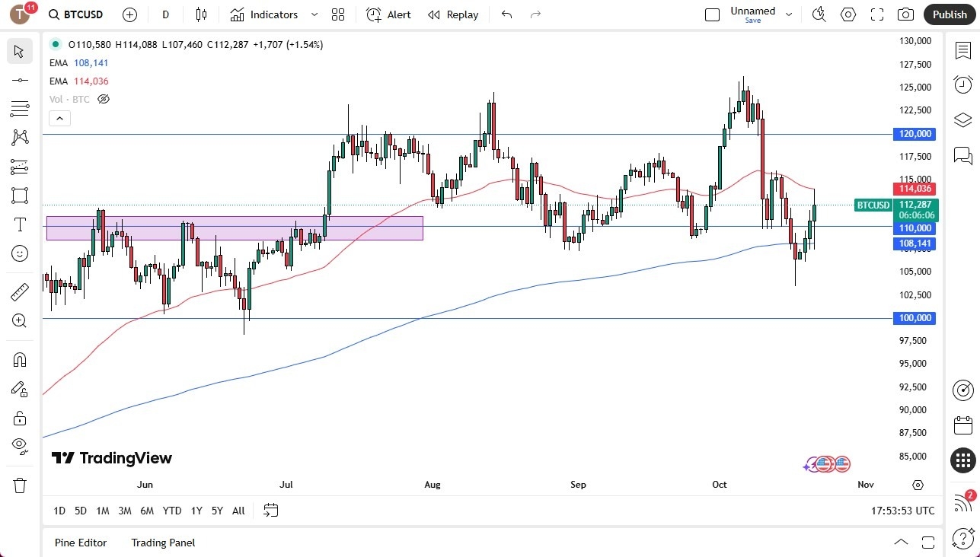
Task: Open the Pine Editor tab
Action: point(80,543)
